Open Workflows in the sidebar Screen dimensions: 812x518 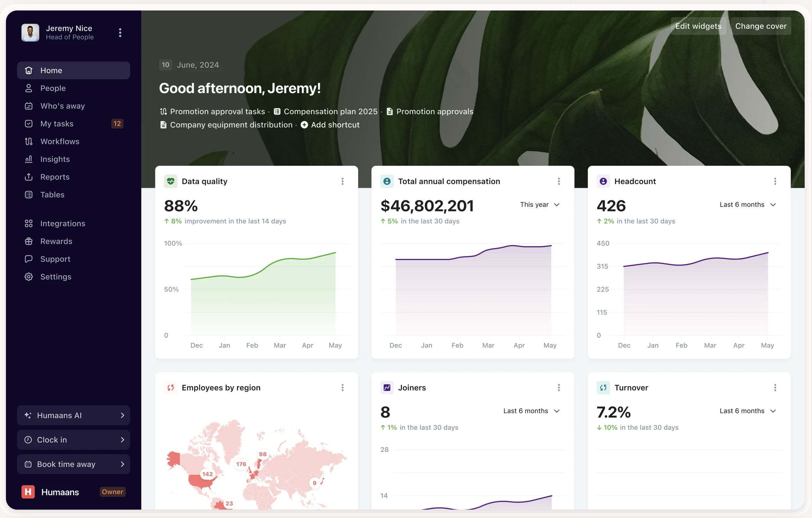click(73, 141)
